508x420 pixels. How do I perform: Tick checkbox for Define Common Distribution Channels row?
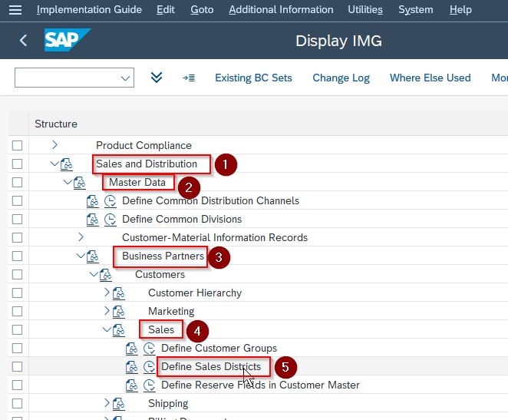pyautogui.click(x=17, y=201)
